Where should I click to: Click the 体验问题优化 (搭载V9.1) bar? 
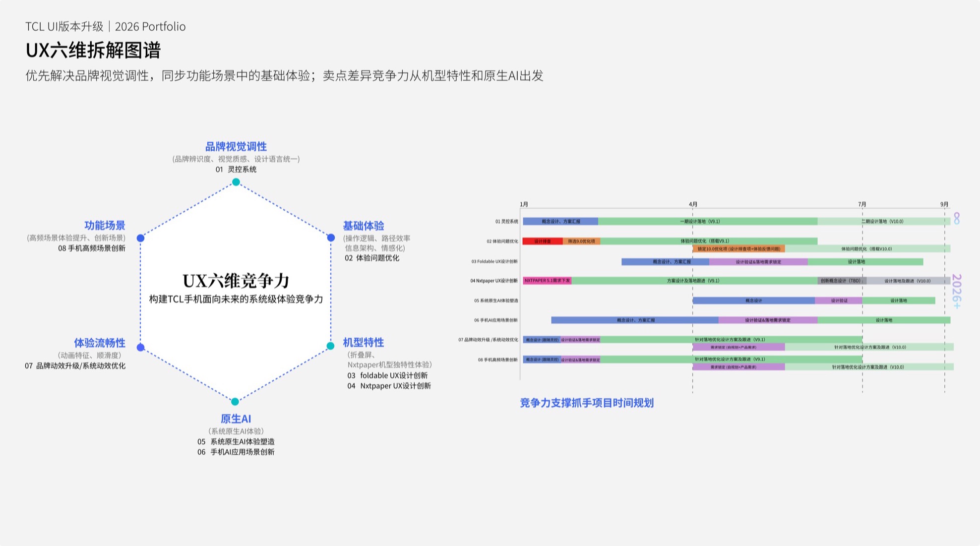pos(709,241)
